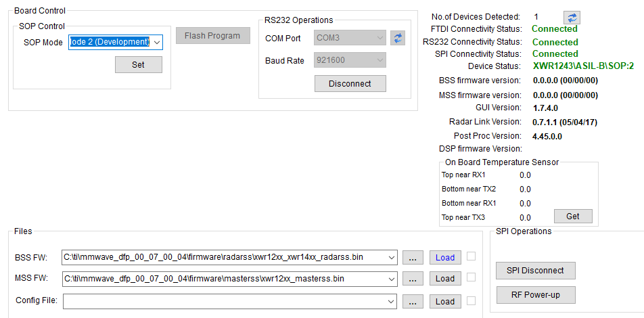
Task: Browse for the MSS FW file
Action: tap(413, 279)
